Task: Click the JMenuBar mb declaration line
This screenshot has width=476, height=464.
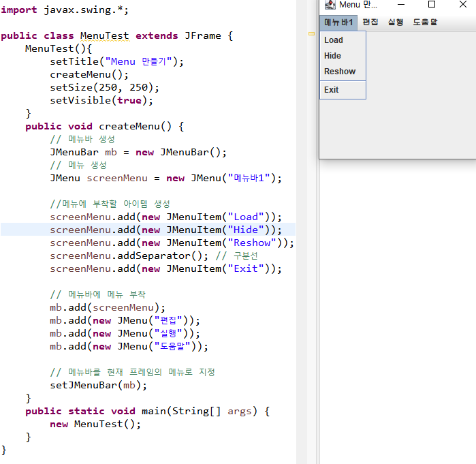Action: click(x=138, y=152)
